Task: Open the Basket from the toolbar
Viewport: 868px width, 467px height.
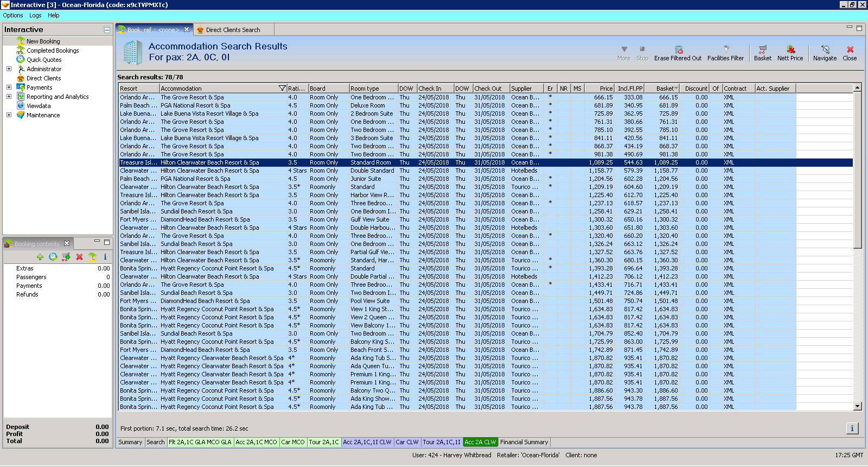Action: coord(762,50)
